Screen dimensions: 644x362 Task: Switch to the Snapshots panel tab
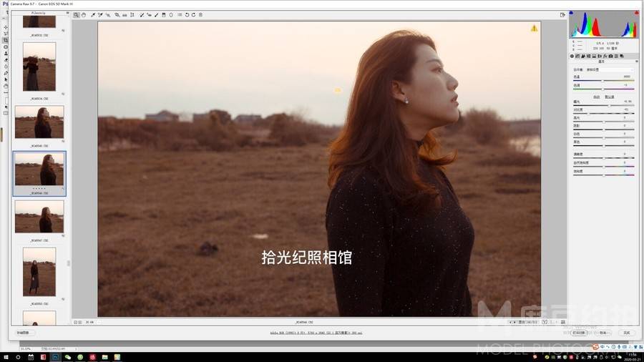[x=622, y=57]
